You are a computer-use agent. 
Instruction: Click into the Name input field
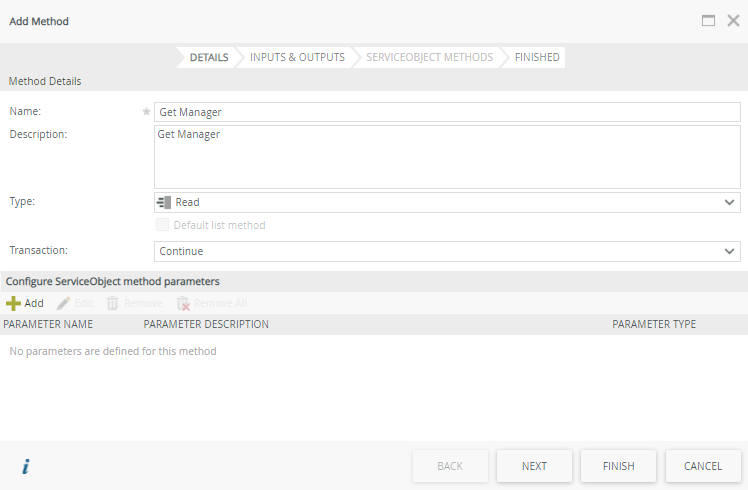pyautogui.click(x=447, y=112)
